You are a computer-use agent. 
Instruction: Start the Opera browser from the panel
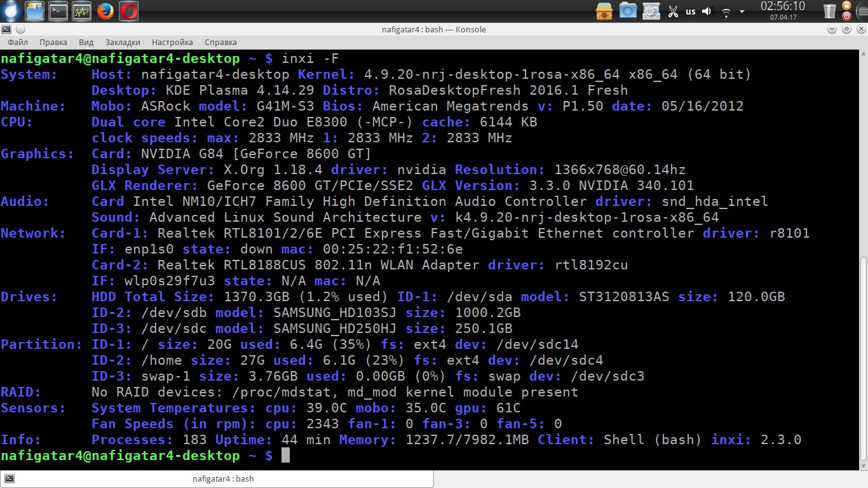coord(128,11)
